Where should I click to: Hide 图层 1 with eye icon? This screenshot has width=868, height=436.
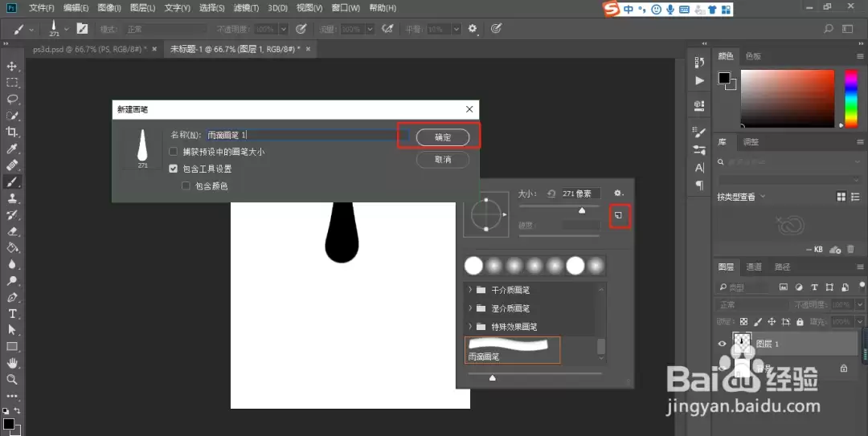pyautogui.click(x=722, y=344)
